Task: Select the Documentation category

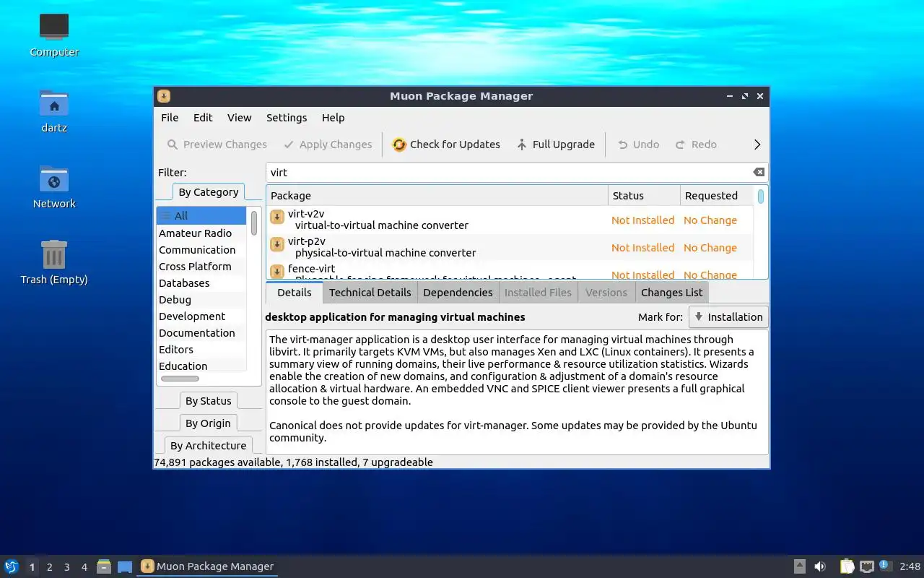Action: [201, 333]
